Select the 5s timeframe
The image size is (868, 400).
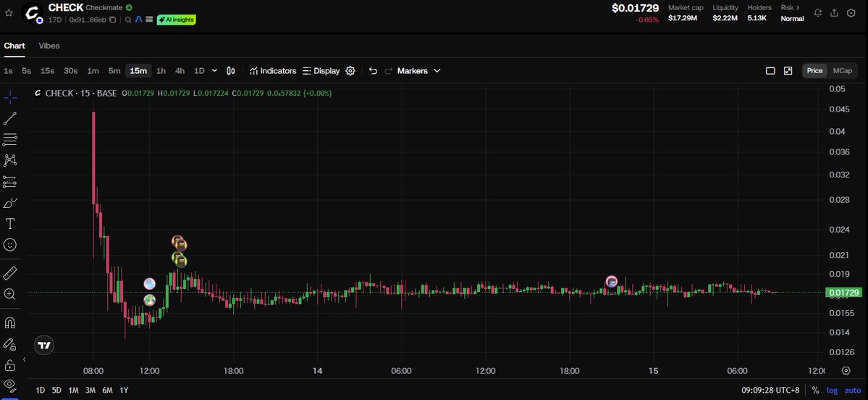tap(26, 71)
